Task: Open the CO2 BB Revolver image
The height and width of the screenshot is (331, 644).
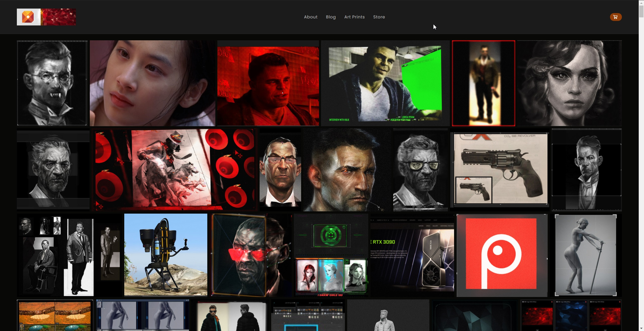Action: pos(500,170)
